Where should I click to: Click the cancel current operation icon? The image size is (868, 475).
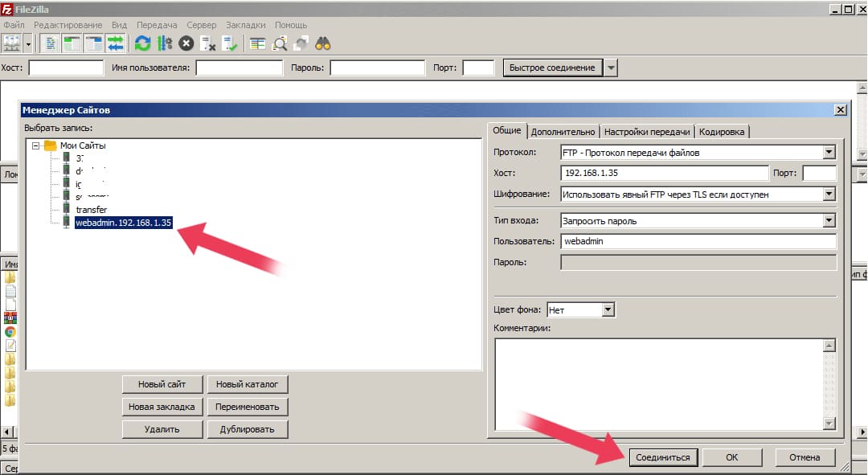186,43
